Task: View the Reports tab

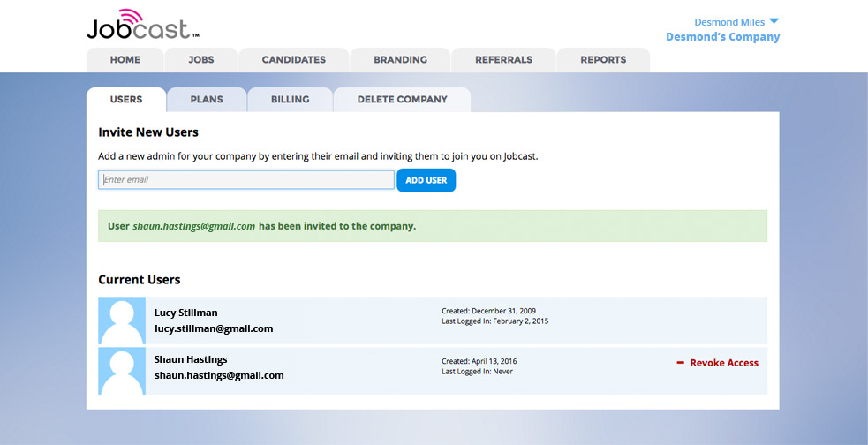Action: [x=603, y=60]
